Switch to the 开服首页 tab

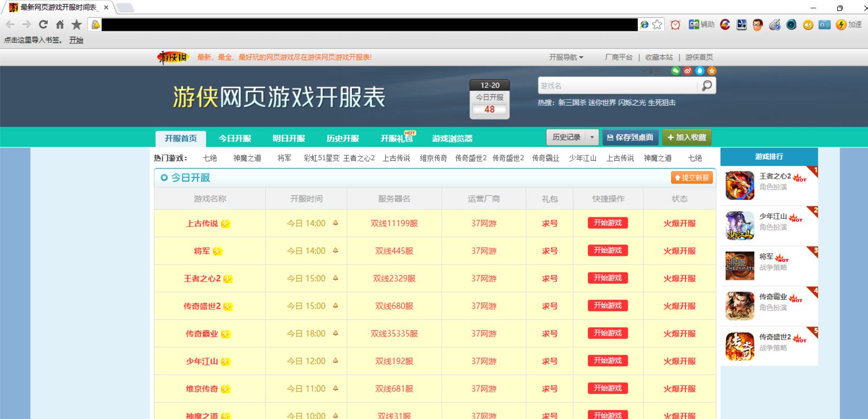coord(180,138)
